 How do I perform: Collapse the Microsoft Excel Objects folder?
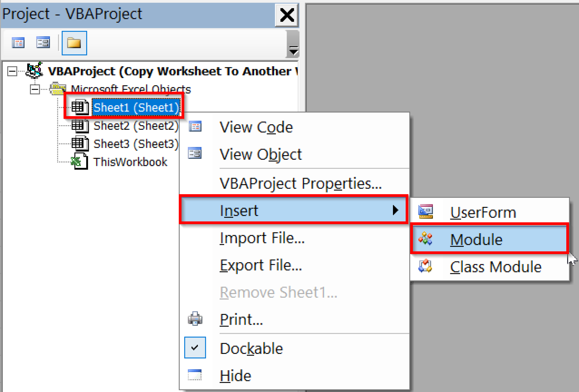[x=34, y=89]
